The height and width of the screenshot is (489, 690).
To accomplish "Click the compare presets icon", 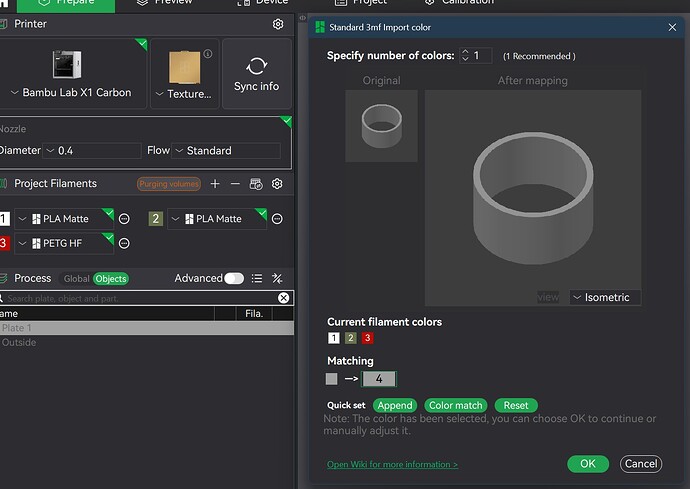I will 277,278.
